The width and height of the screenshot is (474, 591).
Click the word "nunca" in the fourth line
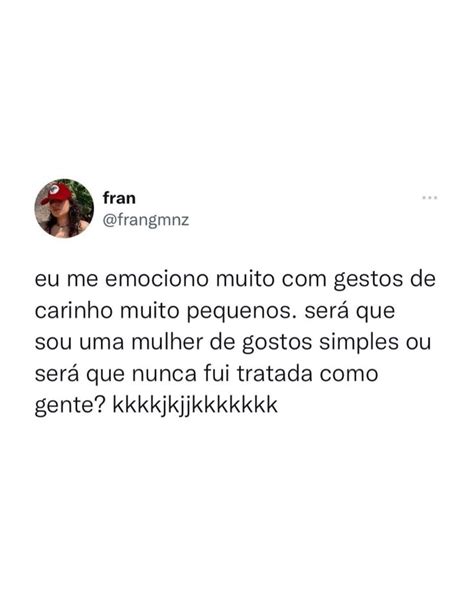click(164, 375)
